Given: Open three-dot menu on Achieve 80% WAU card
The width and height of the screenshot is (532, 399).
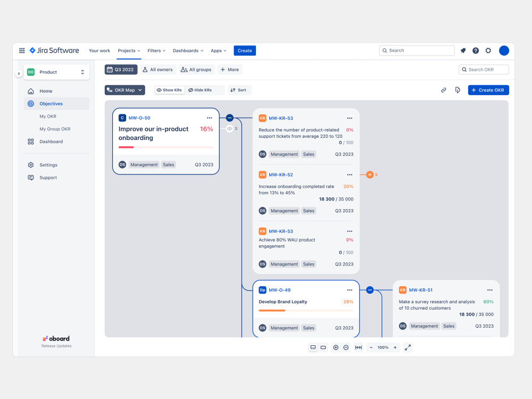Looking at the screenshot, I should point(350,231).
